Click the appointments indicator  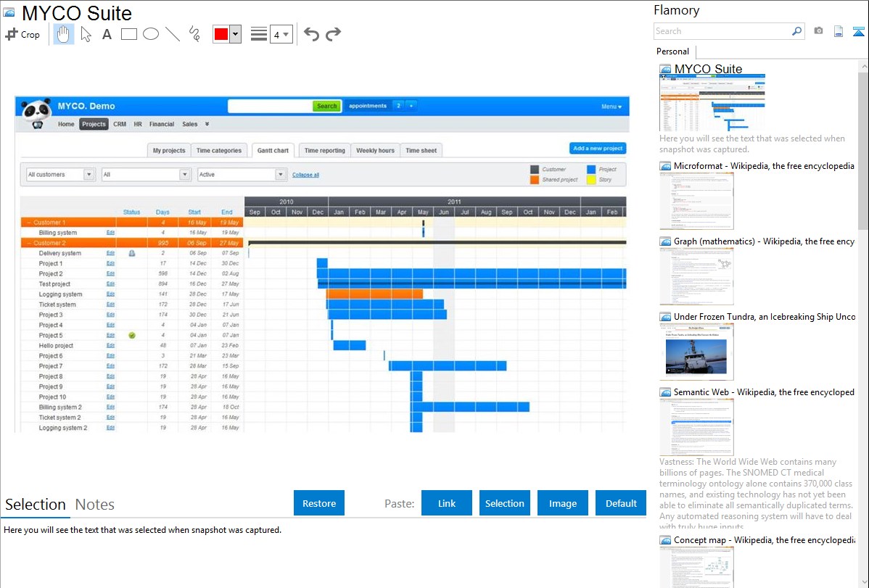click(368, 106)
